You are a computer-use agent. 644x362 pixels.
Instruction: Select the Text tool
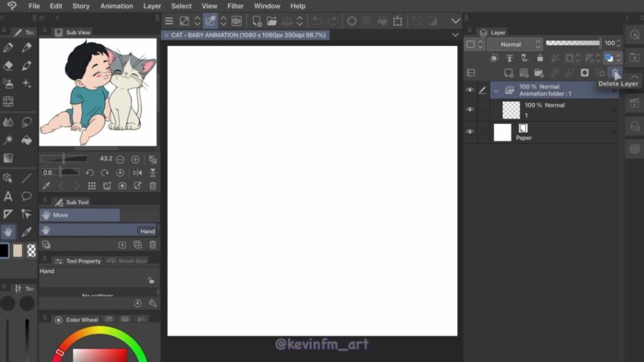click(x=8, y=197)
